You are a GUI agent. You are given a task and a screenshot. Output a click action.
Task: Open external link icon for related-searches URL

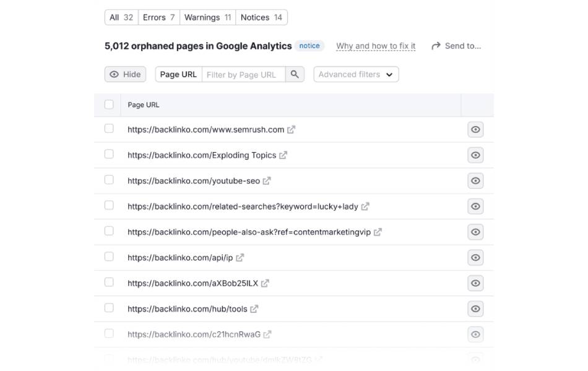(x=365, y=207)
